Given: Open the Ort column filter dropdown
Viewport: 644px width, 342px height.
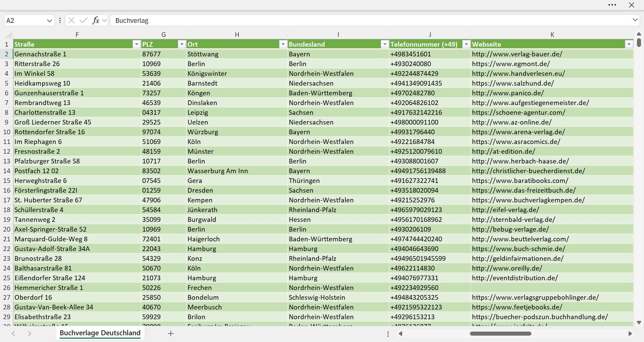Looking at the screenshot, I should [283, 44].
